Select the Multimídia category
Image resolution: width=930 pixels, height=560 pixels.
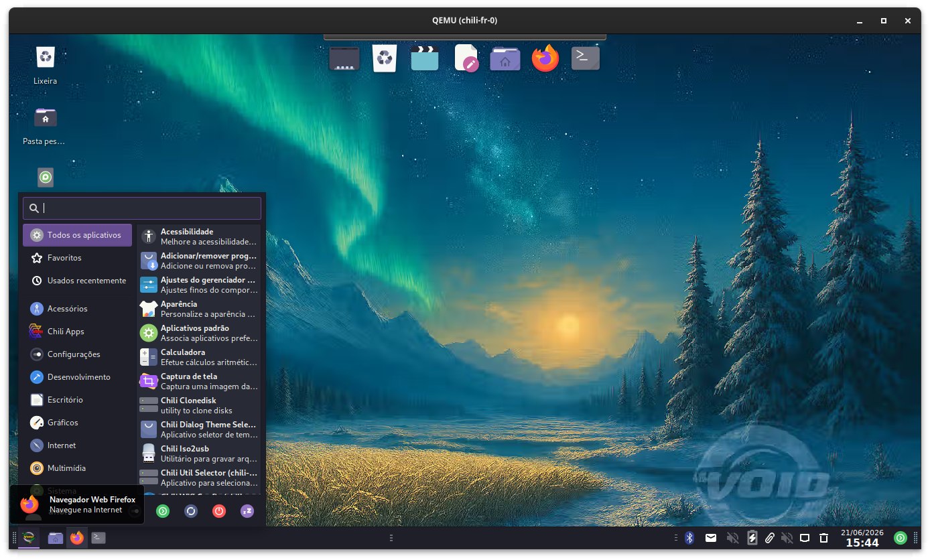click(77, 468)
